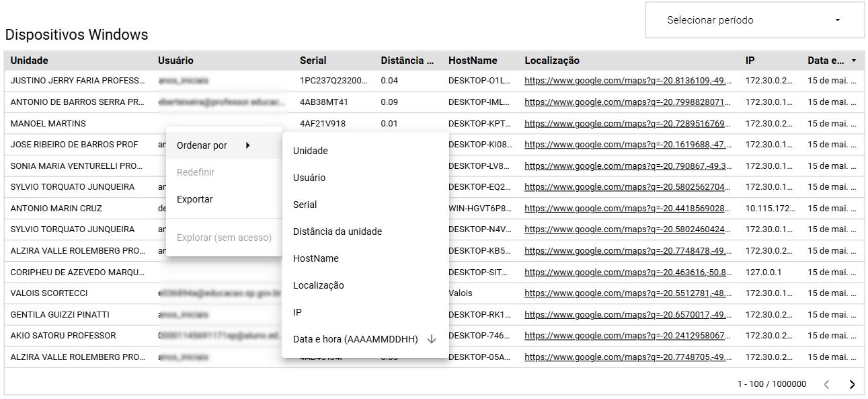
Task: Select the WIN-HGVT6P8 hostname cell
Action: click(x=480, y=209)
